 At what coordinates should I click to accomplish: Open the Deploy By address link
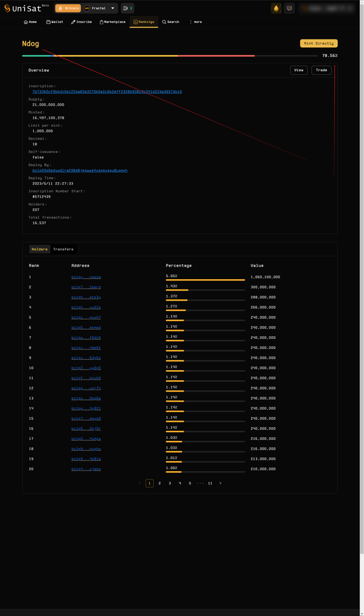point(80,170)
